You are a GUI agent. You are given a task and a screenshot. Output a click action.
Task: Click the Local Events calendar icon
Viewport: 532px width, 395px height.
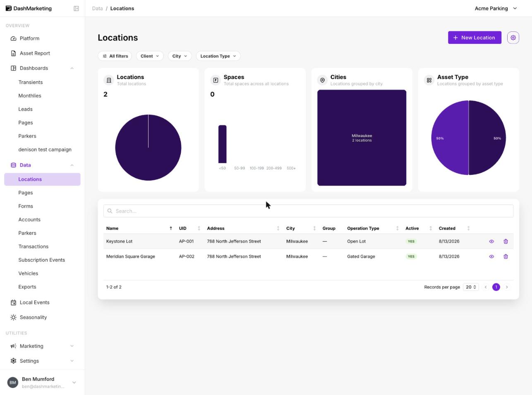(13, 302)
